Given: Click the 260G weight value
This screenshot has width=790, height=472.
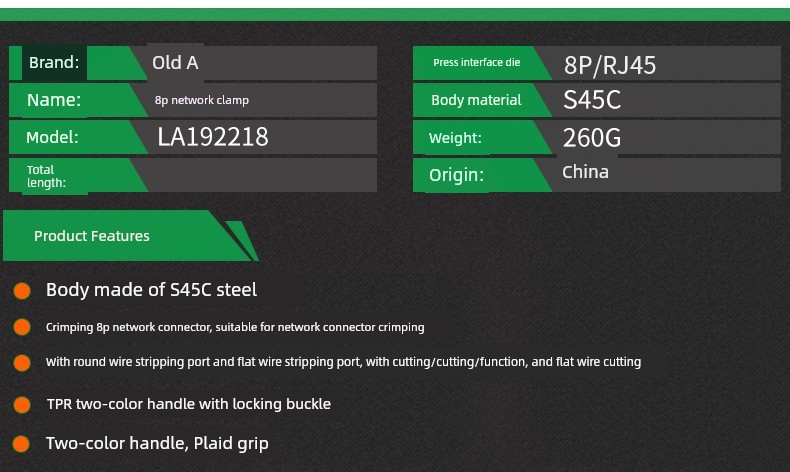Looking at the screenshot, I should pyautogui.click(x=592, y=138).
